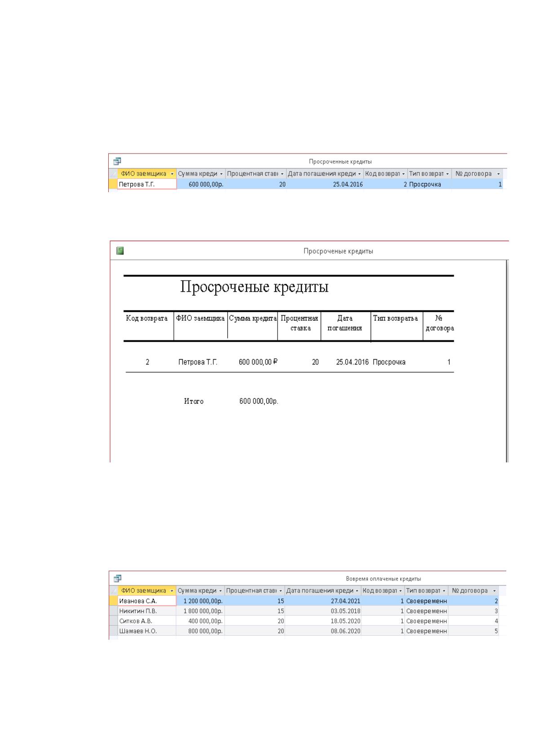
Task: Click the green report icon of Просроченые кредиты
Action: [x=120, y=251]
